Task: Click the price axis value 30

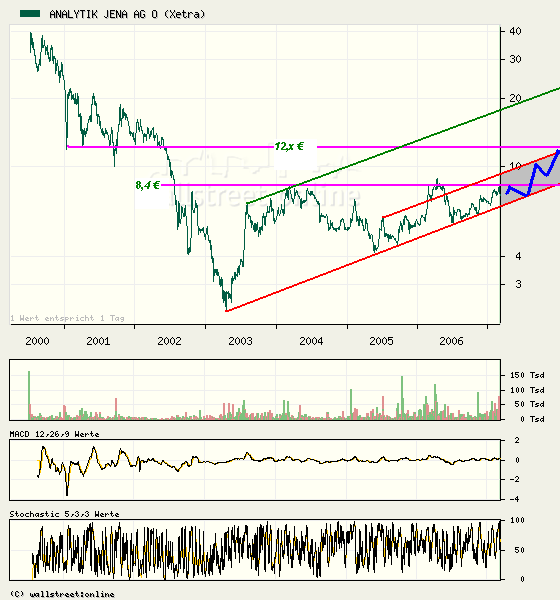Action: [515, 59]
